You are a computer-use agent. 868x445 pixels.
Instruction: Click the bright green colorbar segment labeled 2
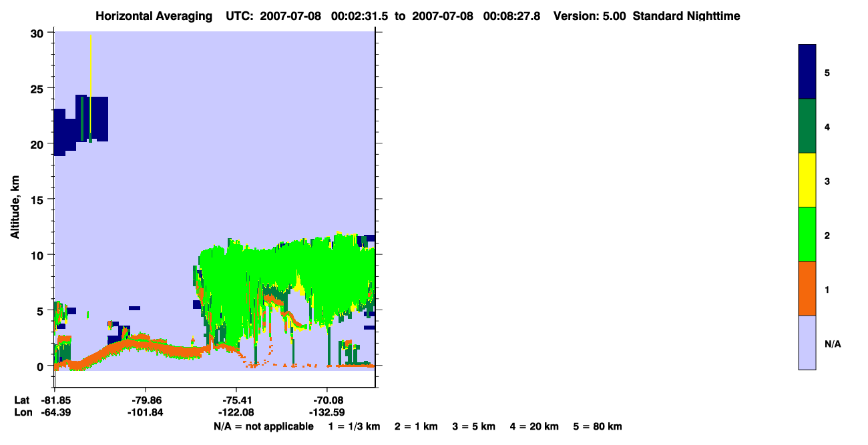(x=807, y=234)
